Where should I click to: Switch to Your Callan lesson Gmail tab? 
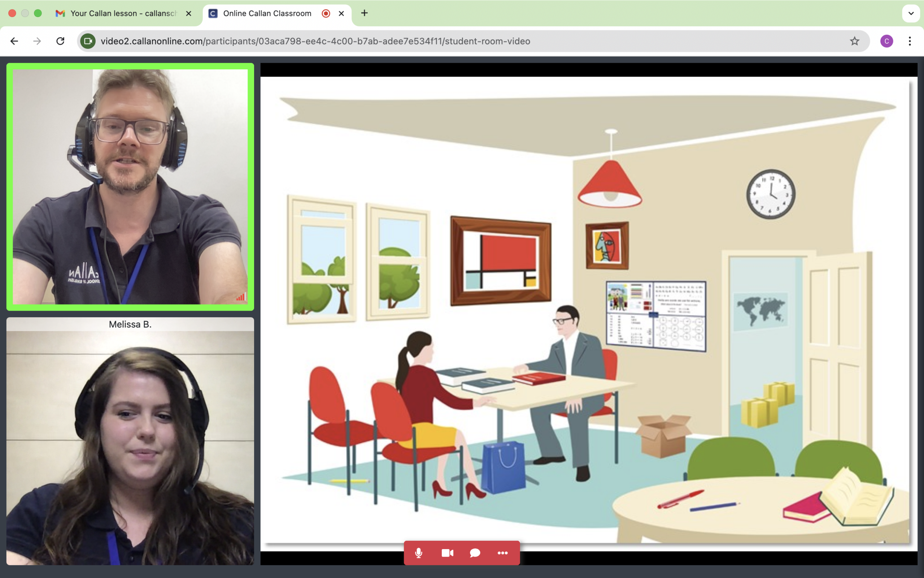[x=124, y=13]
